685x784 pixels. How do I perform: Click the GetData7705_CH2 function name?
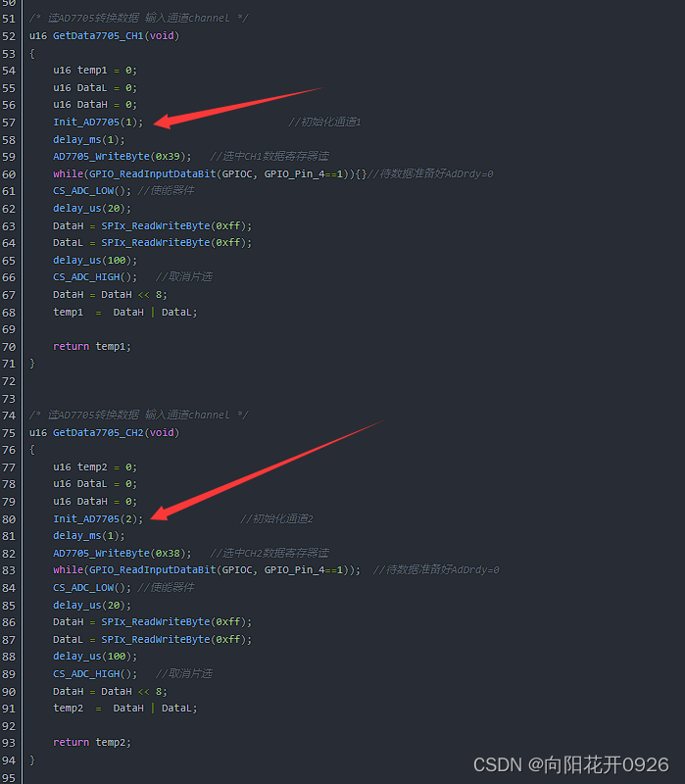[99, 432]
